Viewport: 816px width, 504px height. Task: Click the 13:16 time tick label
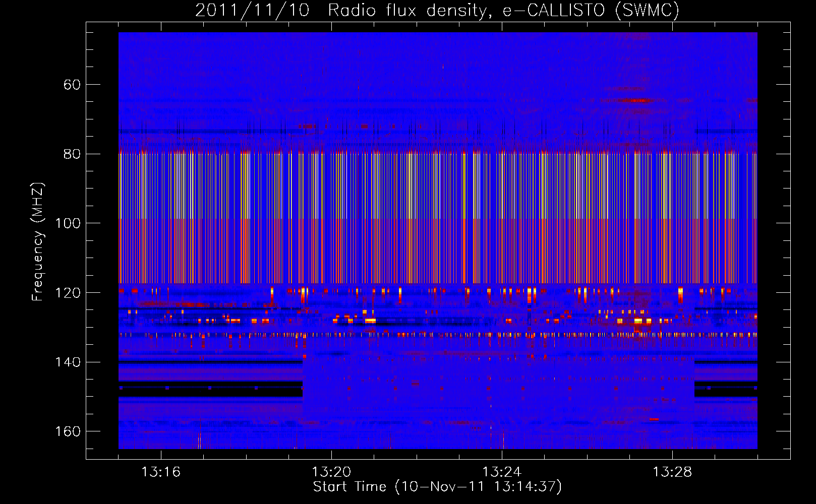161,472
